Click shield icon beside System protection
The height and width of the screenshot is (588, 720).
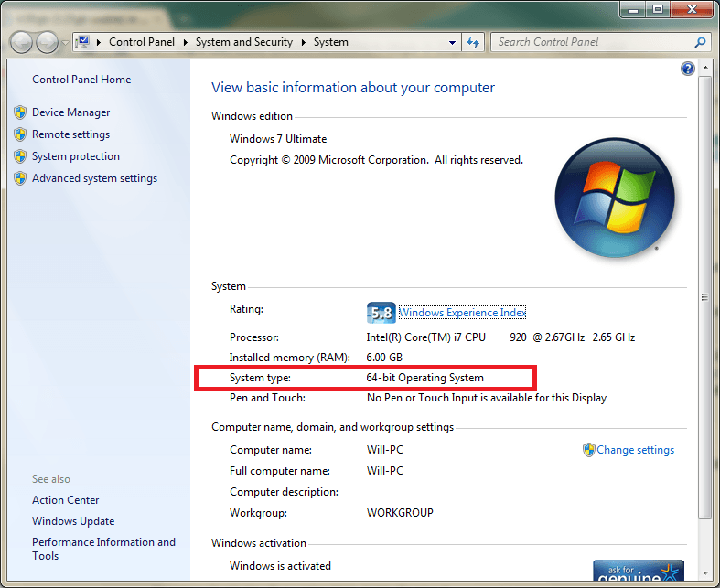point(20,156)
